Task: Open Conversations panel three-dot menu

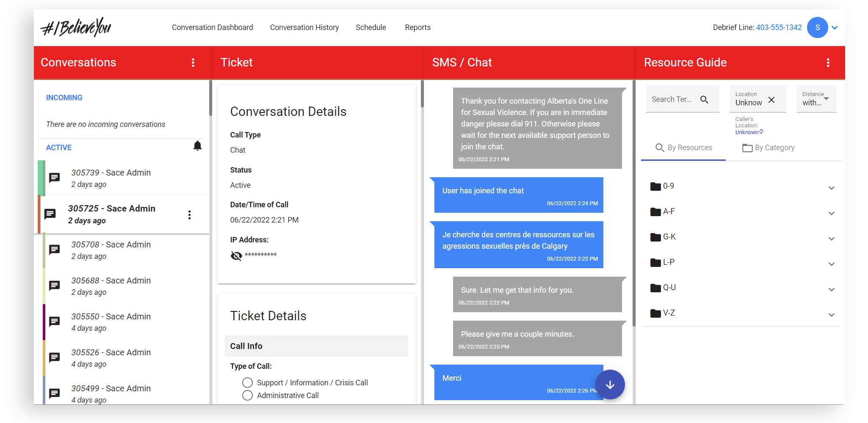Action: [x=193, y=63]
